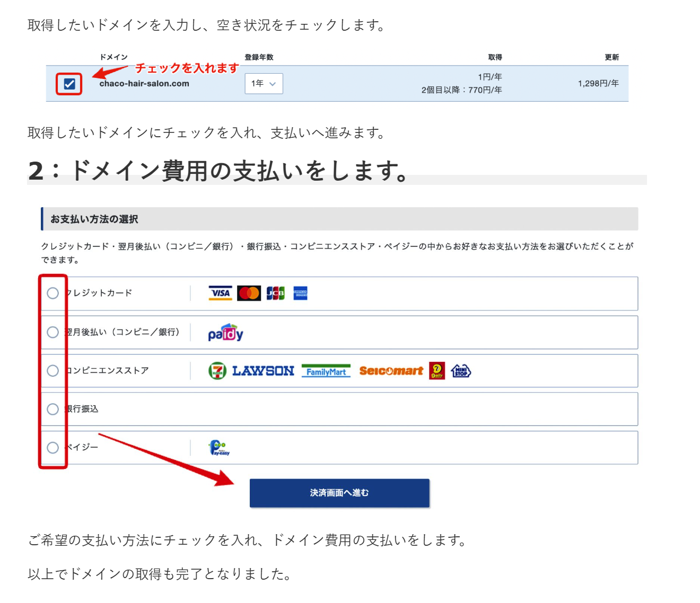
Task: Click the LAWSON logo
Action: coord(263,371)
